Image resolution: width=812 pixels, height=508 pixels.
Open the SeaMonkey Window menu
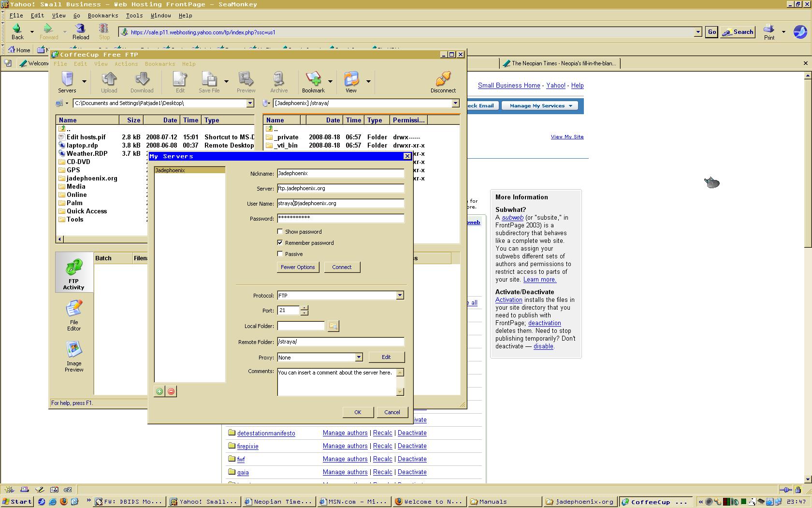tap(161, 15)
